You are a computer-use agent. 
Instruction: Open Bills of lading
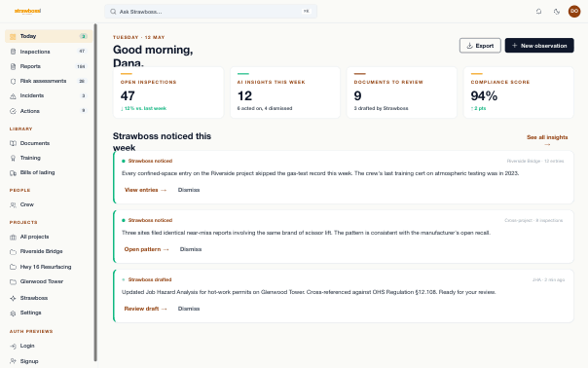49,172
